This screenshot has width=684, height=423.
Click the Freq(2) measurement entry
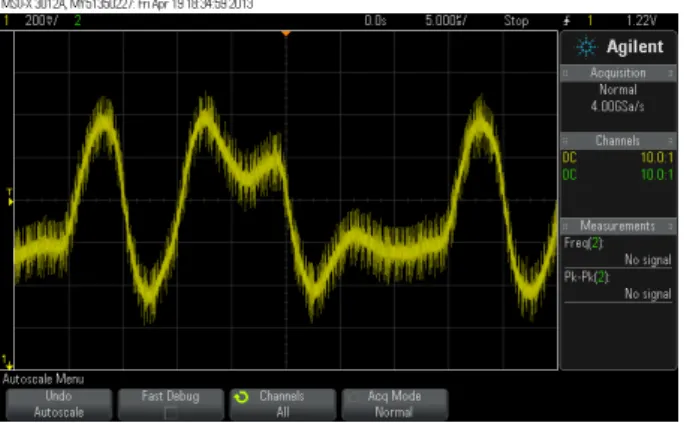point(618,251)
